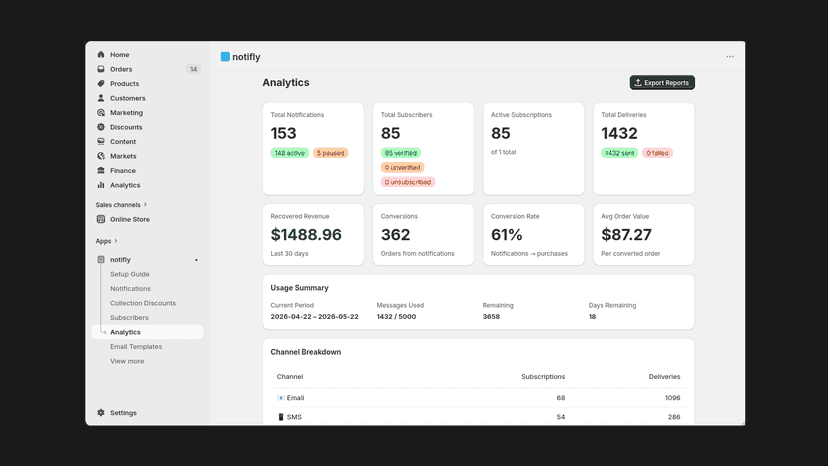Click the Orders inbox icon
The image size is (828, 466).
[101, 69]
